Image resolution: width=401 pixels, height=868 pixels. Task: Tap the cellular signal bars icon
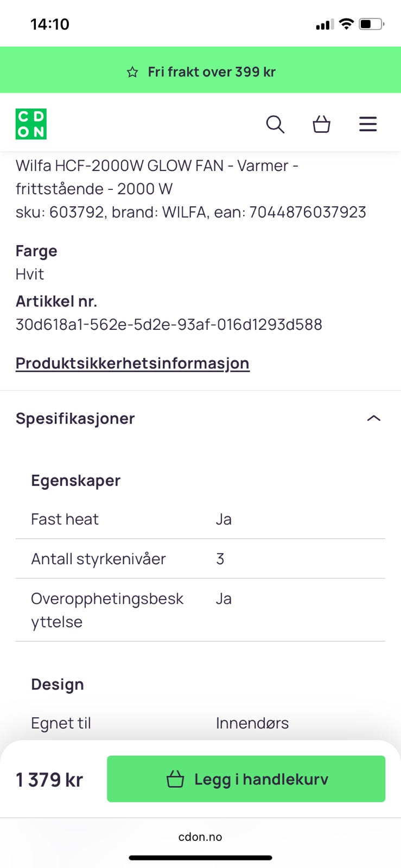point(324,24)
